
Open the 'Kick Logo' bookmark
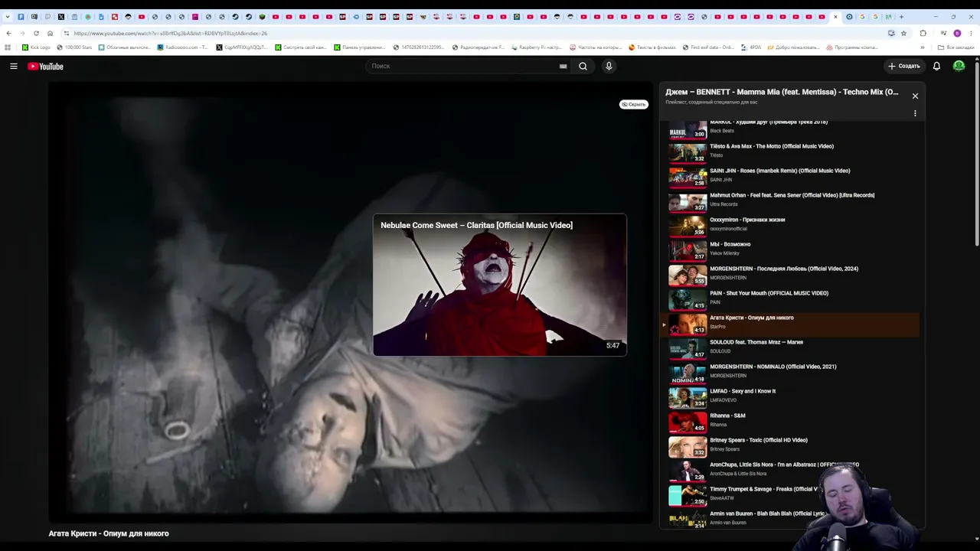pyautogui.click(x=36, y=47)
